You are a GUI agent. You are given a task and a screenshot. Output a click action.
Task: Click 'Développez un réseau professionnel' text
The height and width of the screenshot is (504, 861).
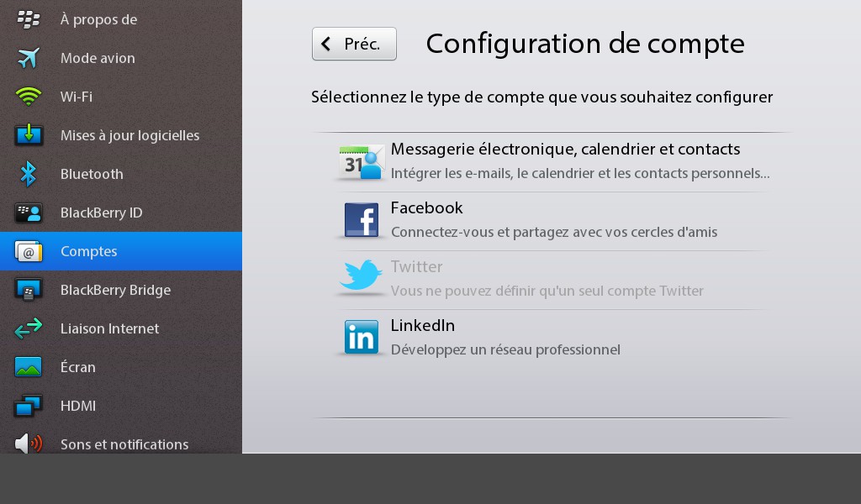505,349
